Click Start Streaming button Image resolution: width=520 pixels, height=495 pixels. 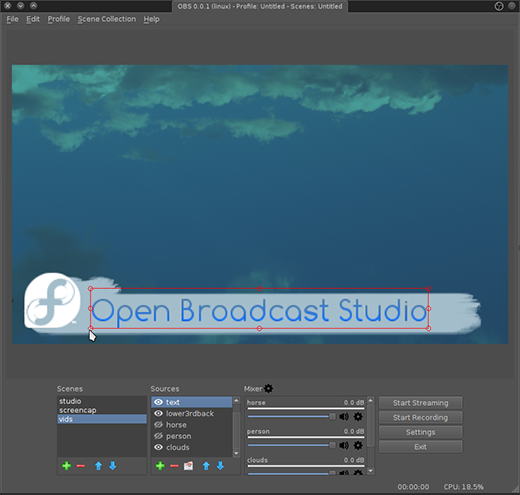[x=421, y=403]
